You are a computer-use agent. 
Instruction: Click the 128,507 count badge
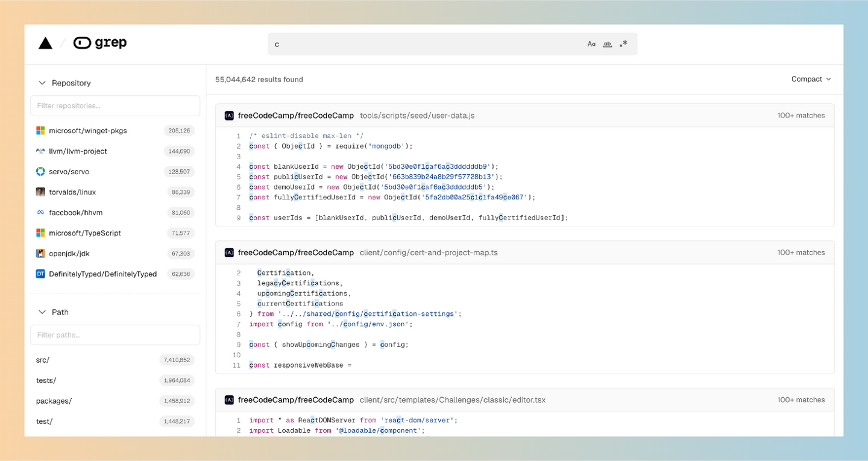pyautogui.click(x=180, y=172)
